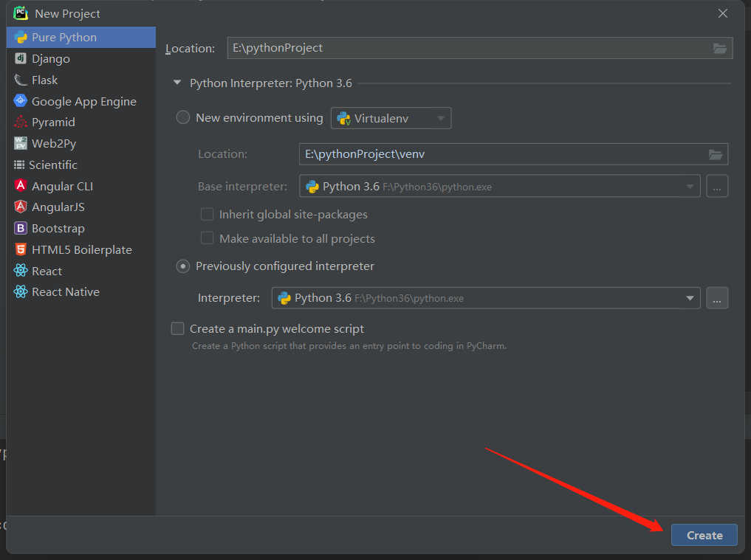
Task: Select HTML5 Boilerplate project type
Action: coord(81,249)
